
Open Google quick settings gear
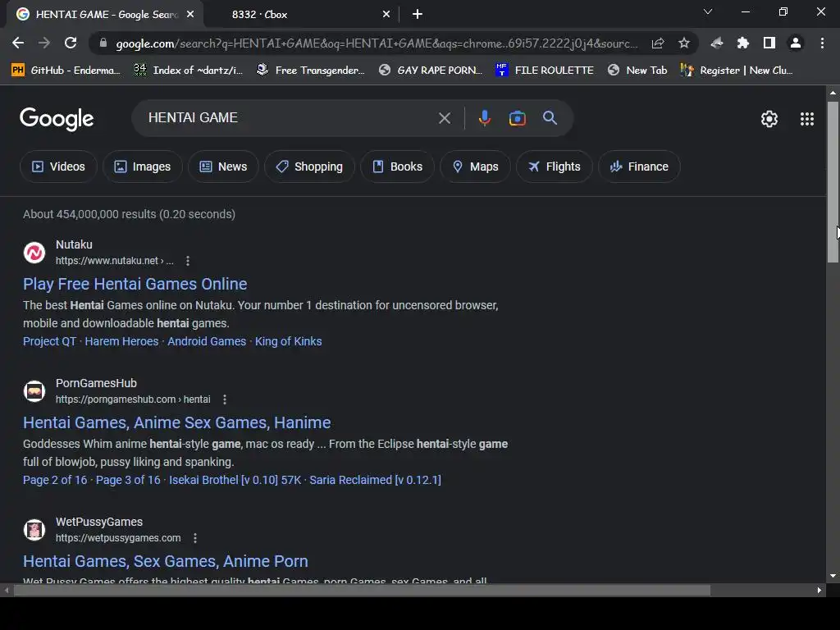point(769,118)
